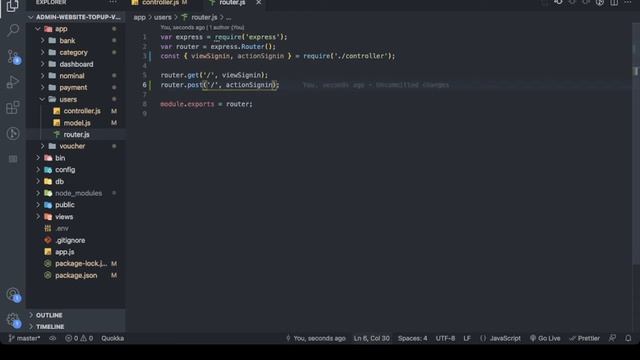Collapse ADMIN-WEBSITE-TOPUP project root header
This screenshot has height=360, width=640.
click(x=75, y=17)
